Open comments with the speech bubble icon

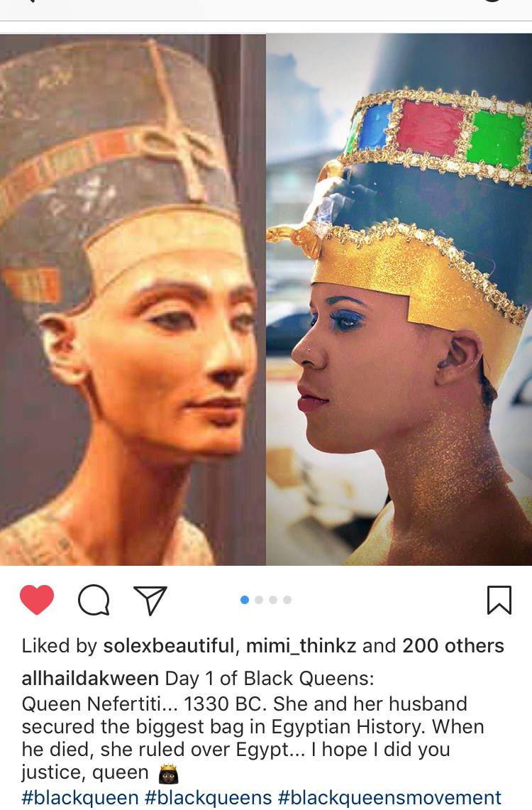(94, 600)
